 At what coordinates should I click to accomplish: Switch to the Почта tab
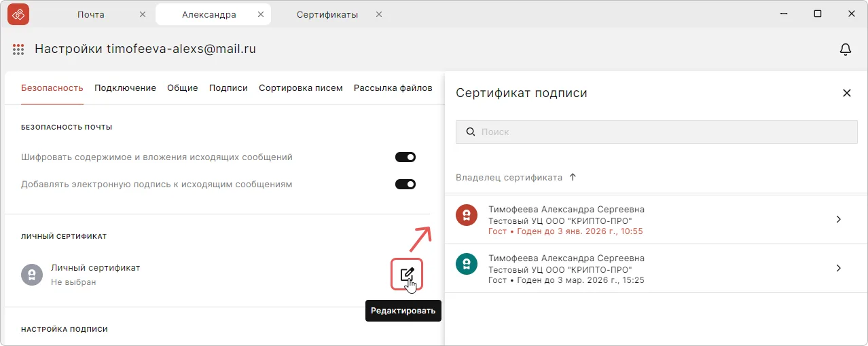point(91,14)
